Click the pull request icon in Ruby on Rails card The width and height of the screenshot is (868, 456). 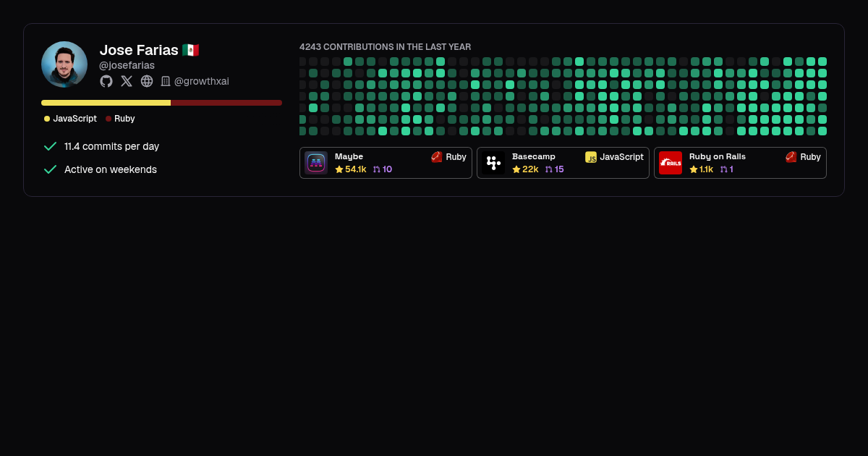click(x=724, y=169)
